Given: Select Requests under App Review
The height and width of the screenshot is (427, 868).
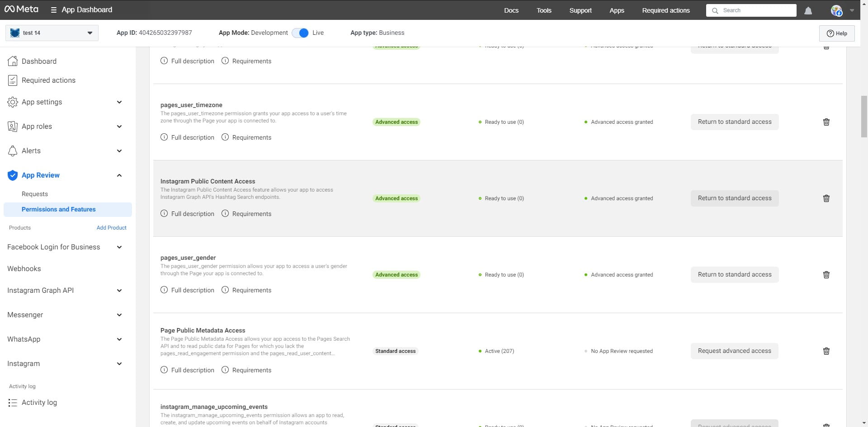Looking at the screenshot, I should [35, 194].
